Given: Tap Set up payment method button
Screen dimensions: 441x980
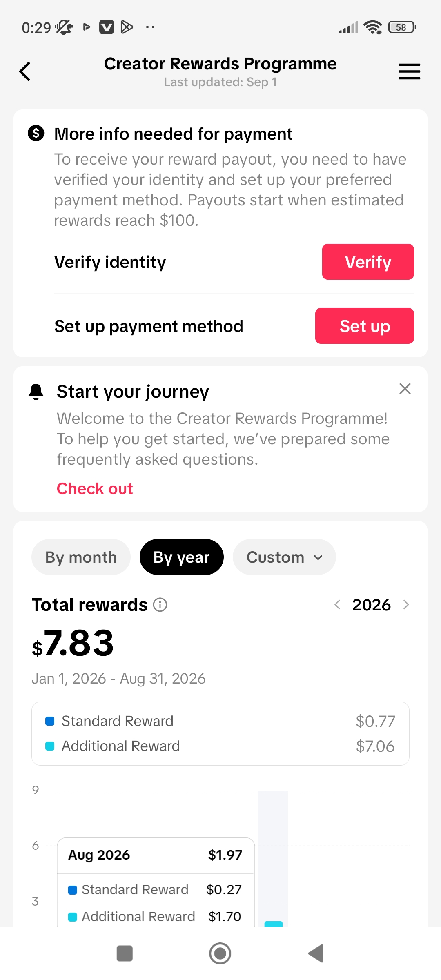Looking at the screenshot, I should point(365,326).
